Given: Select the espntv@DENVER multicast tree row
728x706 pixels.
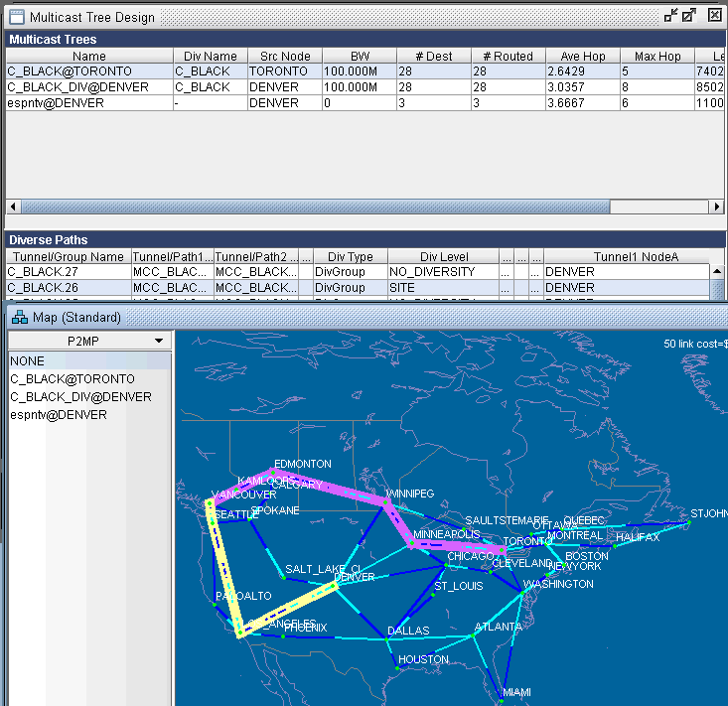Looking at the screenshot, I should [88, 103].
